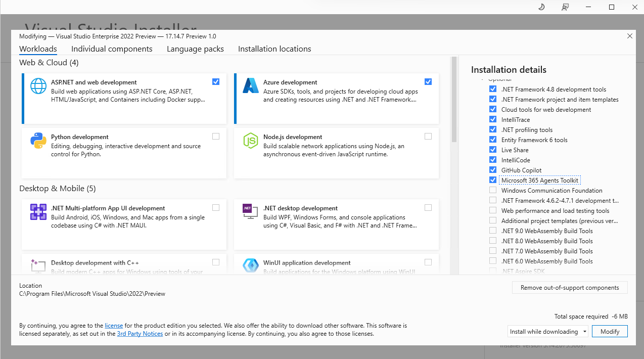
Task: Uncheck the GitHub Copilot component
Action: [x=493, y=170]
